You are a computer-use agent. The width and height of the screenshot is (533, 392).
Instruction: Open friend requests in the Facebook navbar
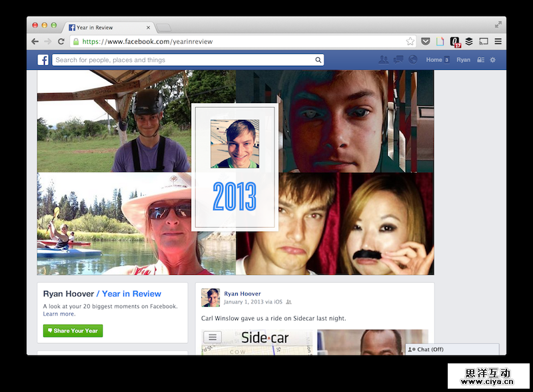pyautogui.click(x=383, y=59)
